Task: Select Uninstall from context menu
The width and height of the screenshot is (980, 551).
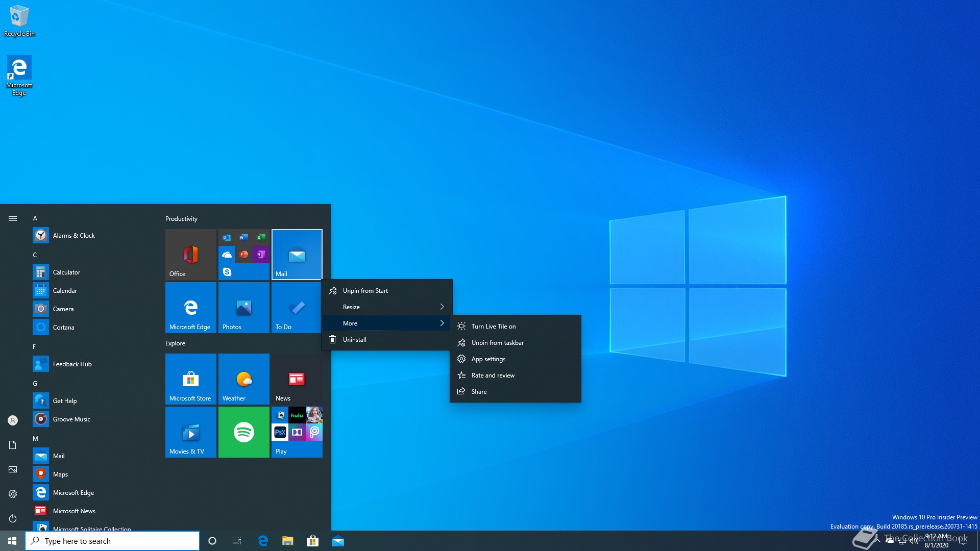Action: (355, 339)
